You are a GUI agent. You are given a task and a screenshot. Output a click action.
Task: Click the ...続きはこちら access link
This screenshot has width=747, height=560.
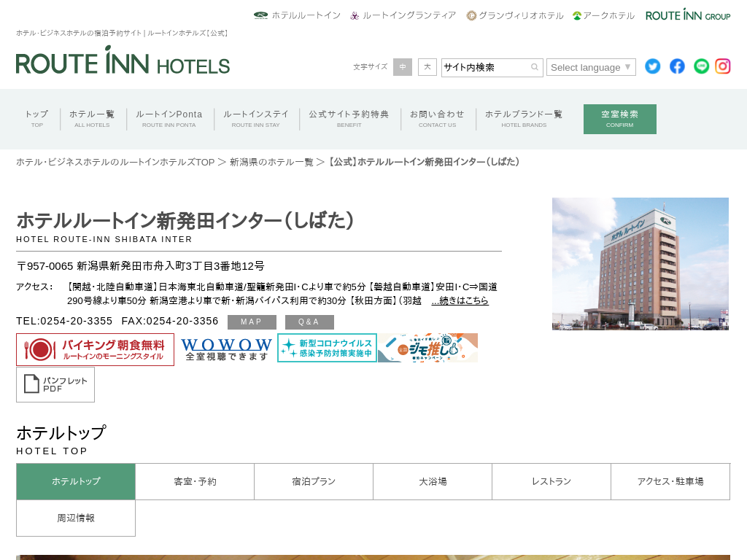coord(460,300)
